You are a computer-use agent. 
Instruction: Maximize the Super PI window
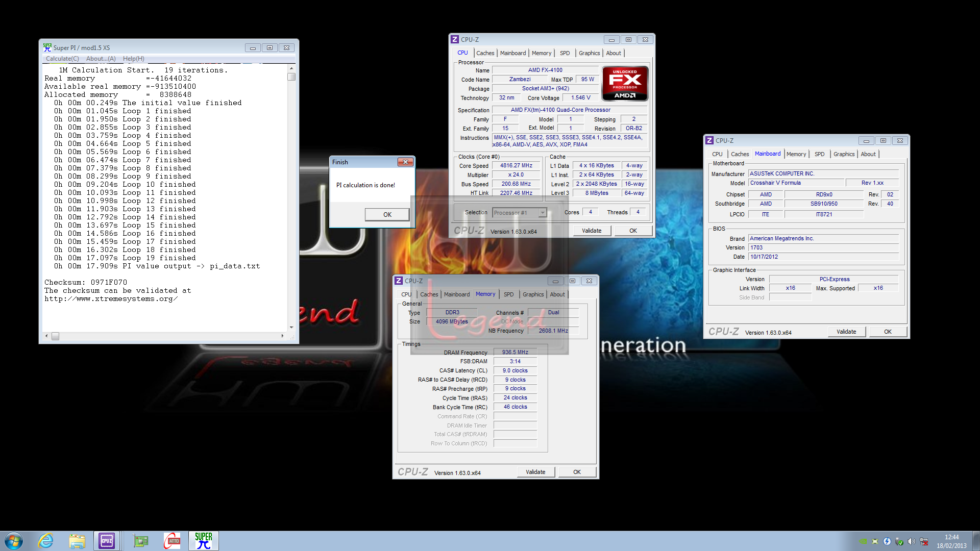click(269, 47)
